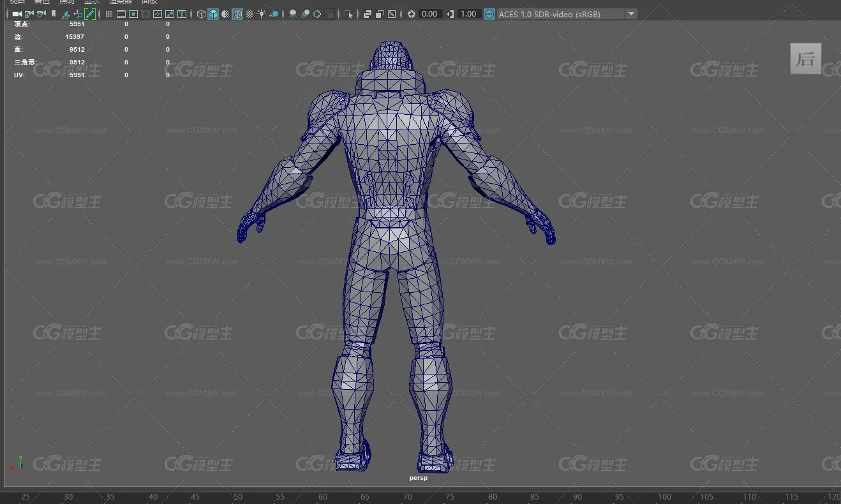This screenshot has width=841, height=504.
Task: Click the camera Bookmarks icon
Action: [54, 14]
